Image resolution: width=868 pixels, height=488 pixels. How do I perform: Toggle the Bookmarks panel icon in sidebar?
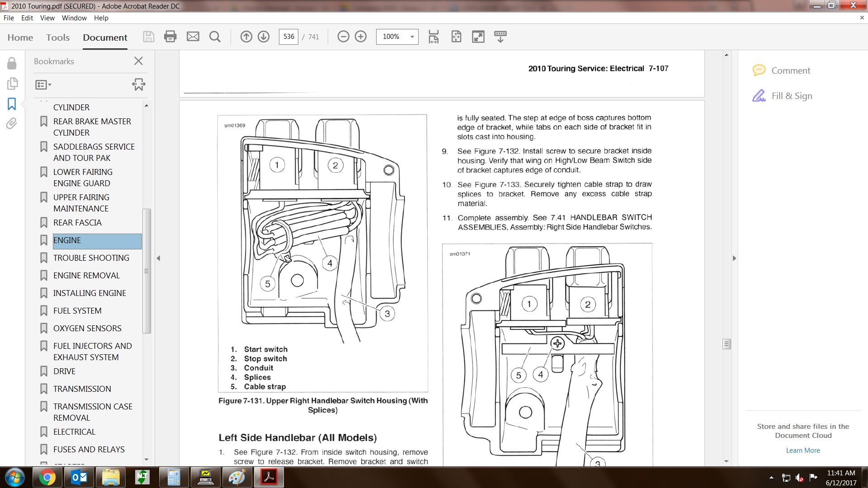[x=12, y=104]
